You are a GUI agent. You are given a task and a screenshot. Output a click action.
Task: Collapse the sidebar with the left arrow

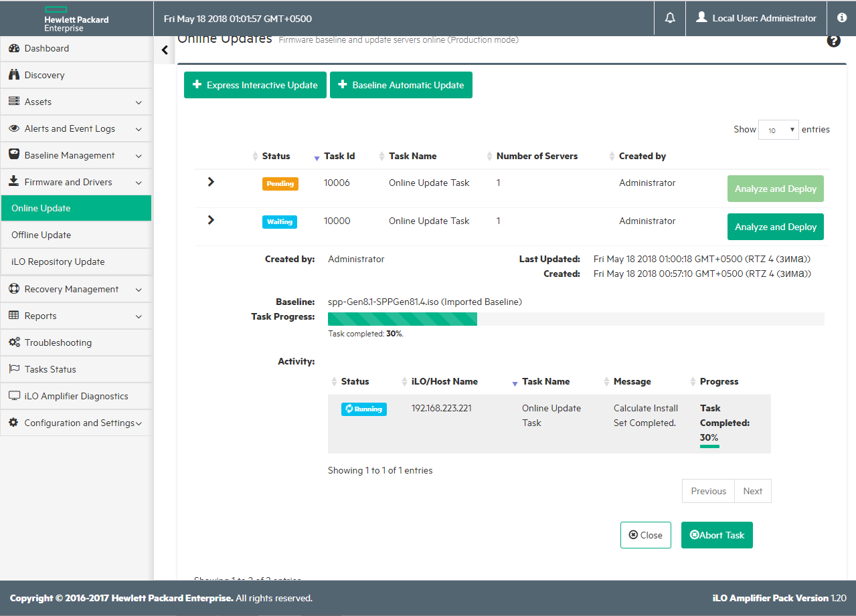165,50
